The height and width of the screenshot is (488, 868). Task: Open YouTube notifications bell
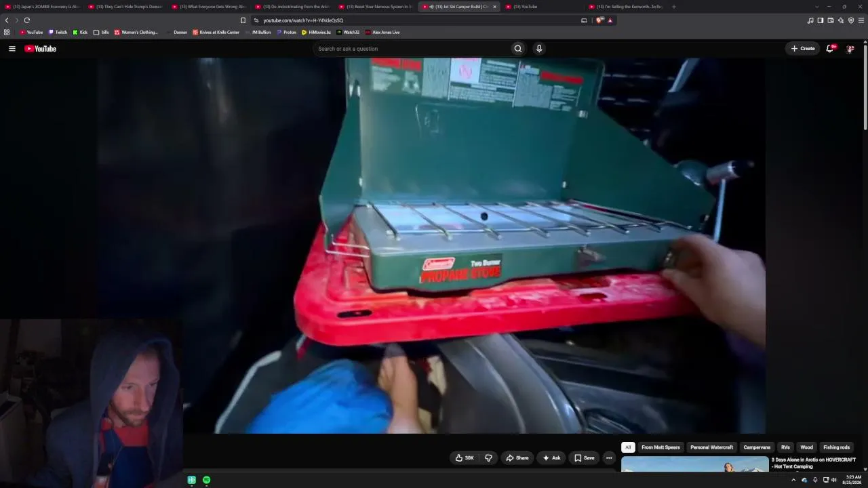[x=830, y=49]
